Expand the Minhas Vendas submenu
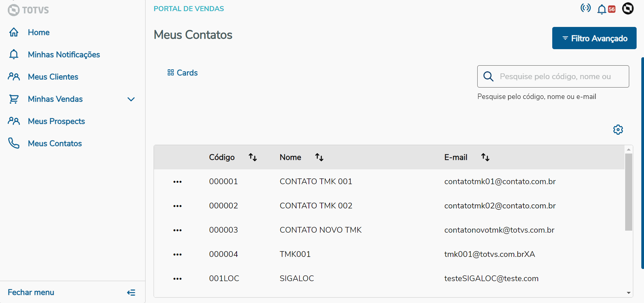Viewport: 644px width, 303px height. (x=131, y=99)
